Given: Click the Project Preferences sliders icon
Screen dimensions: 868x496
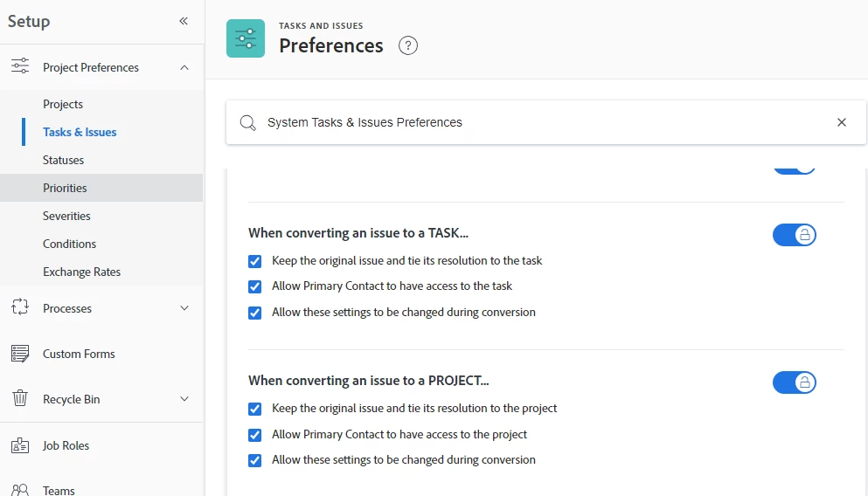Looking at the screenshot, I should [20, 67].
